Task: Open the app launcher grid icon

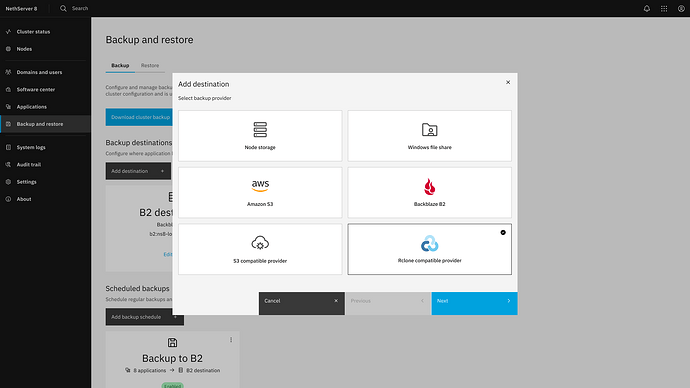Action: 664,8
